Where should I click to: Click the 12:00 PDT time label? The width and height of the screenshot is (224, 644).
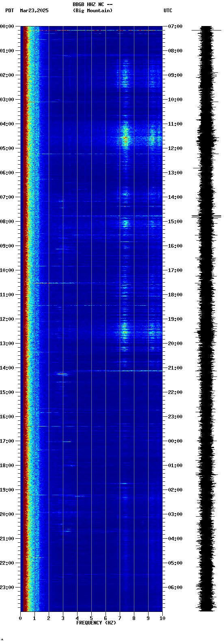point(7,319)
